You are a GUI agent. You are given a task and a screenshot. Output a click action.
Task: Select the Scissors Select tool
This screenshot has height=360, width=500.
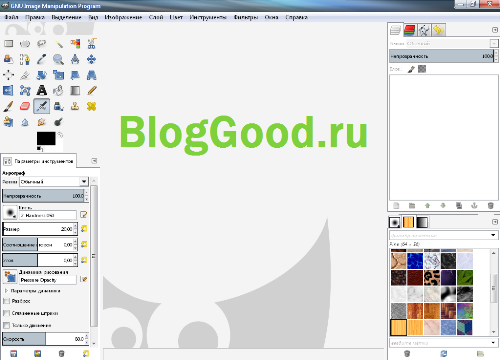click(92, 44)
